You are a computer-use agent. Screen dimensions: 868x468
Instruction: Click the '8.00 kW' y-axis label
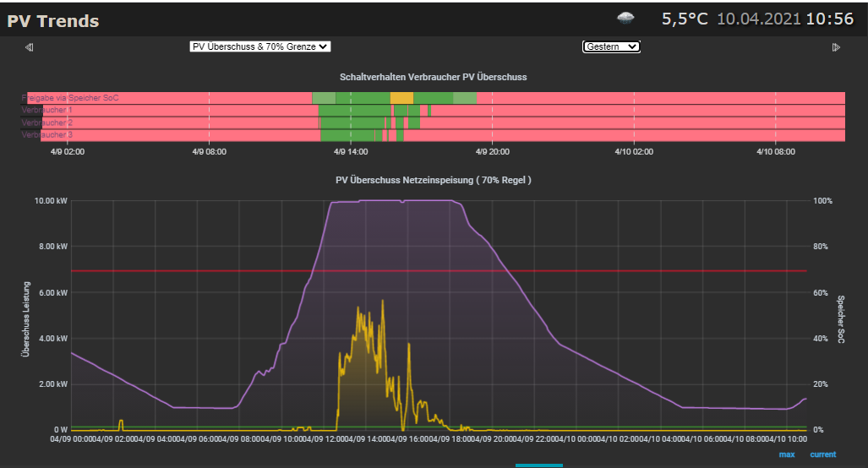[53, 246]
